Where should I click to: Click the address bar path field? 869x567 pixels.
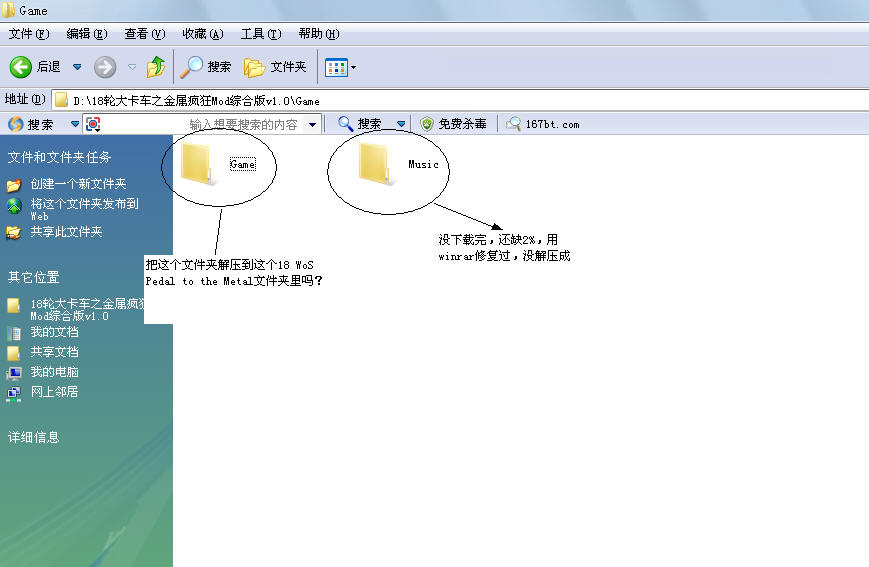[460, 100]
